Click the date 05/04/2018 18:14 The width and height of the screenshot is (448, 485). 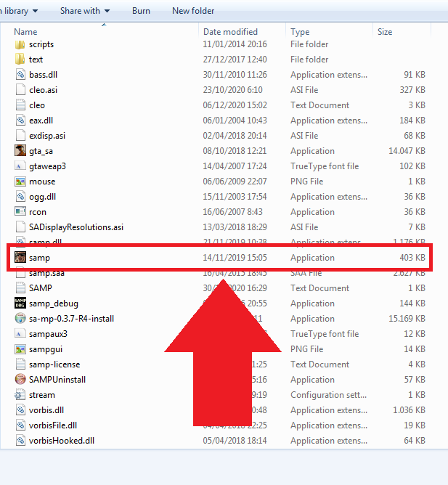[x=235, y=441]
